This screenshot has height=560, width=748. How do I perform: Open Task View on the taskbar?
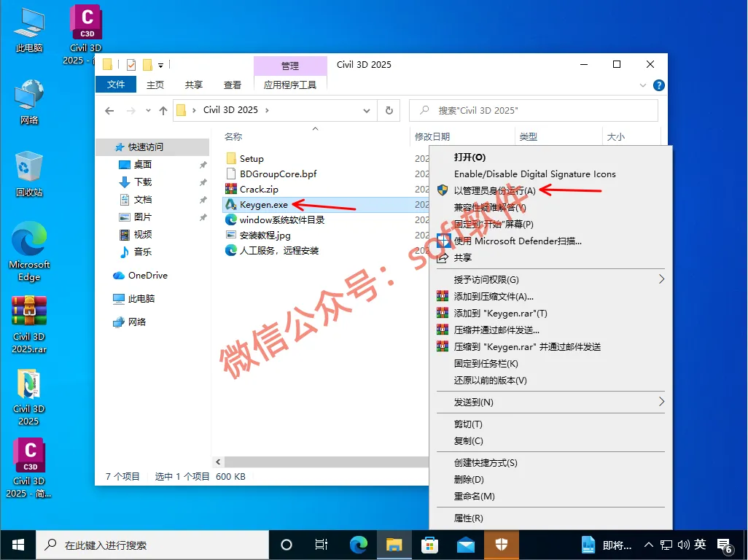point(322,545)
